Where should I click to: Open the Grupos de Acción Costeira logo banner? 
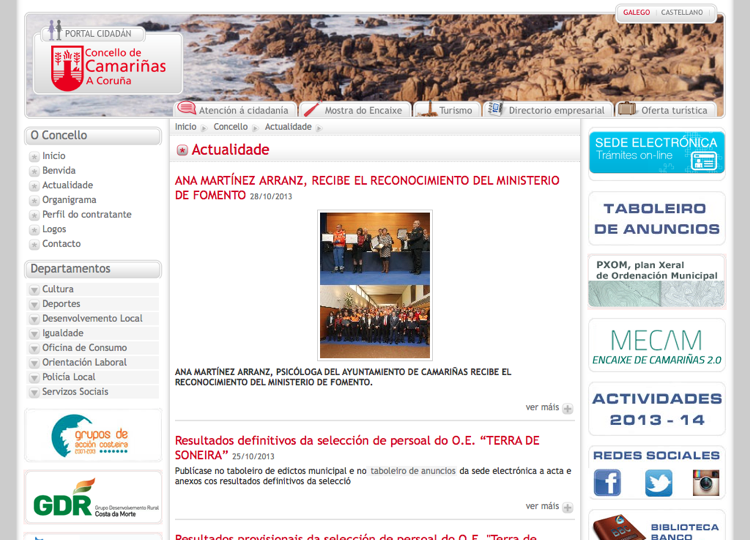pos(93,435)
